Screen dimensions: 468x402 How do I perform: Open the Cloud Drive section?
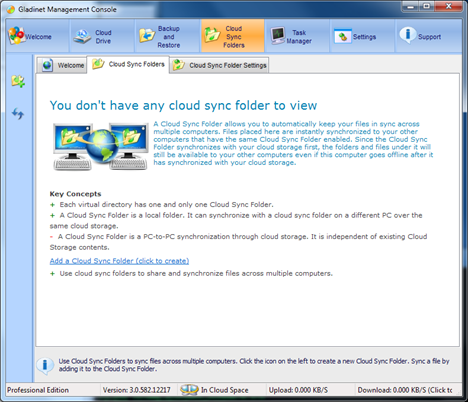click(x=102, y=36)
